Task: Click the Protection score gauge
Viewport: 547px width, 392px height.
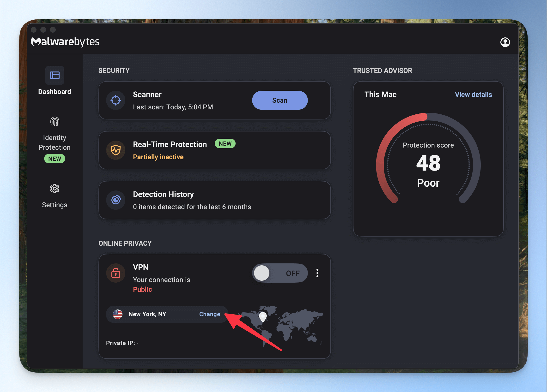Action: 428,158
